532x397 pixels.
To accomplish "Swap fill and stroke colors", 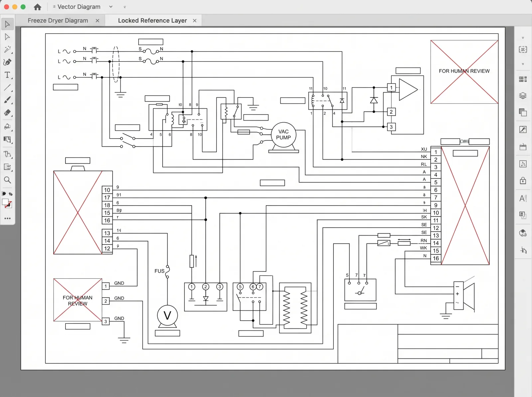I will click(x=11, y=194).
